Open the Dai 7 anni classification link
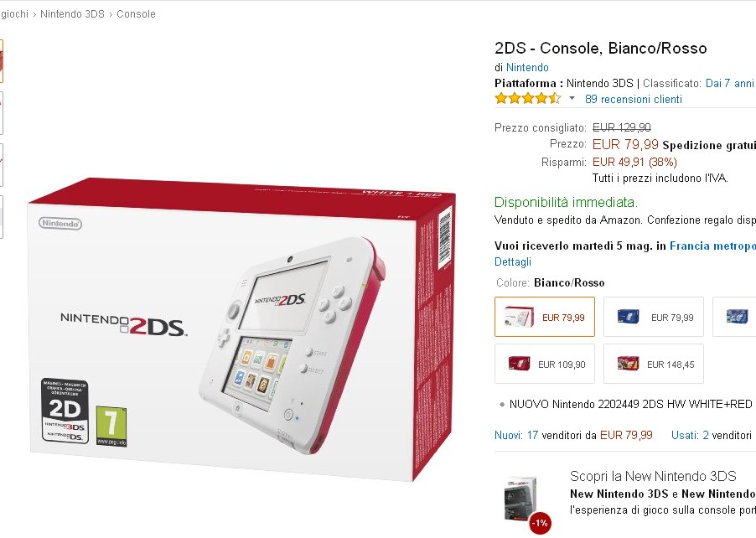Viewport: 756px width, 538px height. 729,84
